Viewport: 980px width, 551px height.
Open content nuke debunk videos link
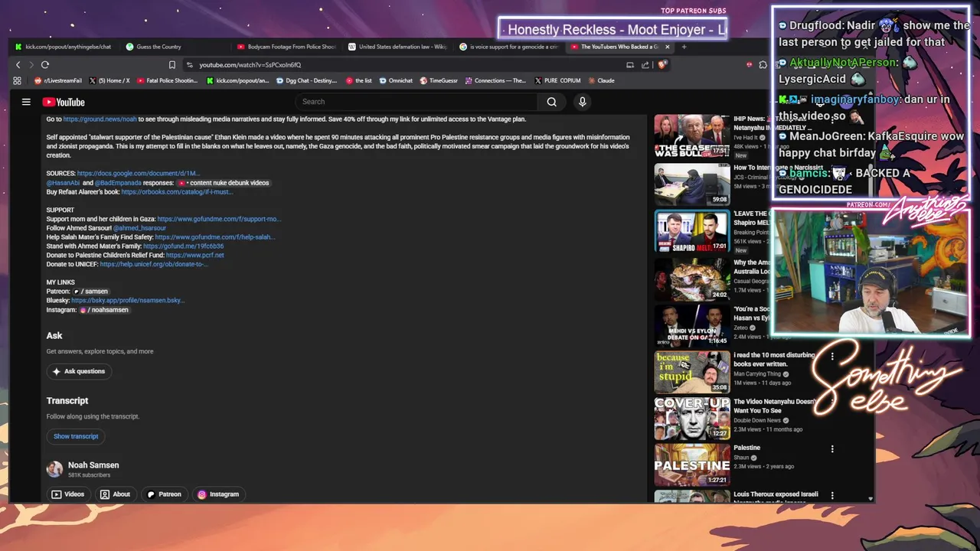224,183
